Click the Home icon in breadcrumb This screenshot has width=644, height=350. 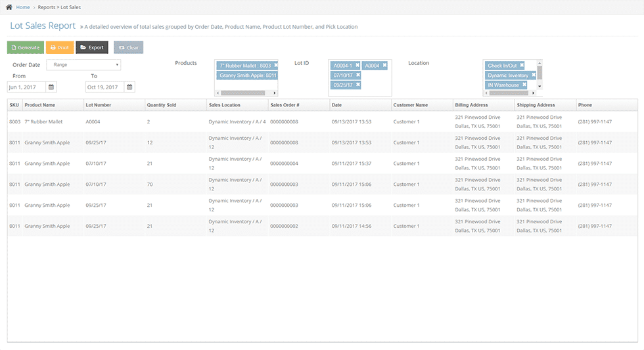click(9, 7)
